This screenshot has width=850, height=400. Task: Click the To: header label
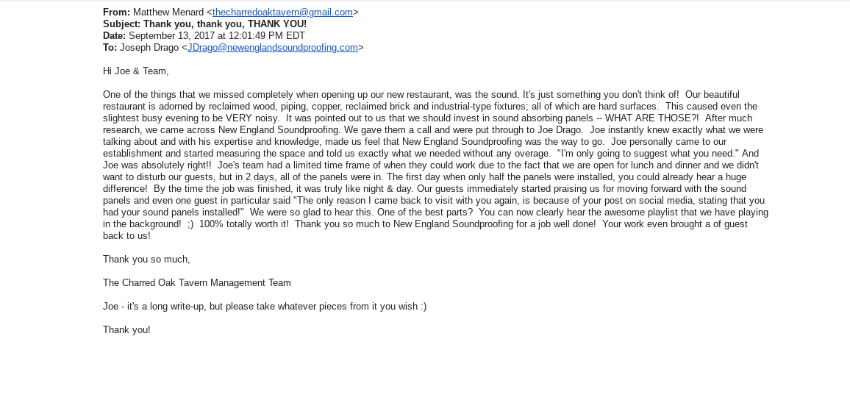tap(110, 48)
